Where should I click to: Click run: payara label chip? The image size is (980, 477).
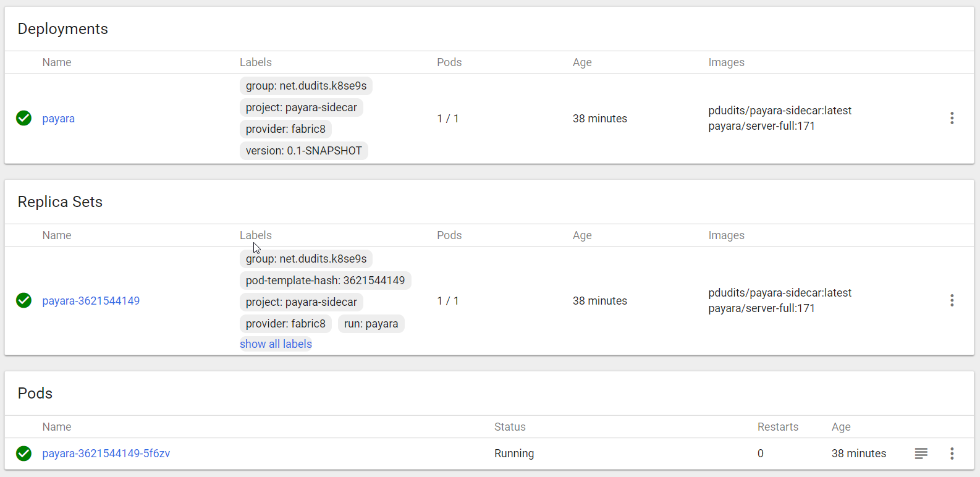[x=371, y=324]
